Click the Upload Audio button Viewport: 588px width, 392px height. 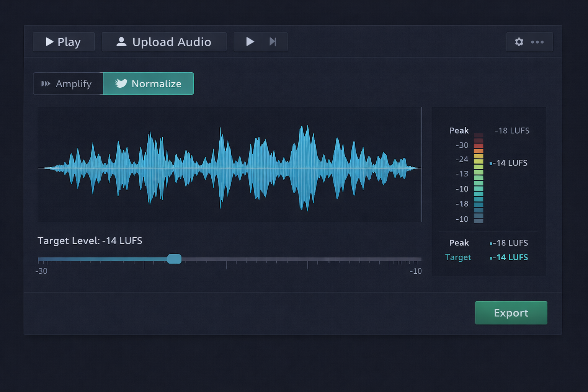click(x=164, y=42)
